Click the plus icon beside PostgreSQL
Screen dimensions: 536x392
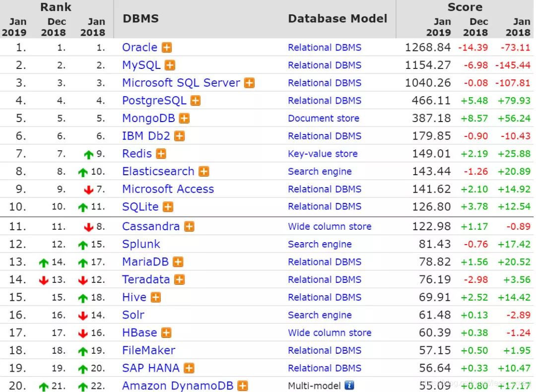tap(196, 101)
